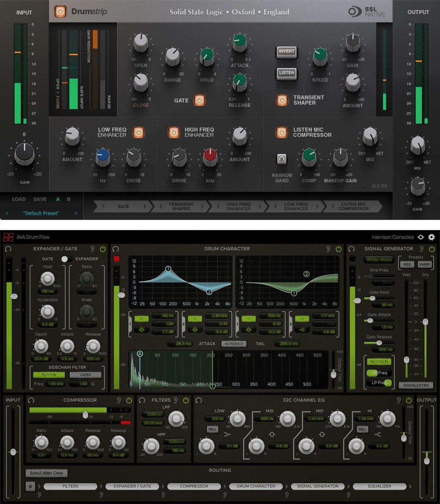Adjust the Compressor threshold slider handle

click(85, 415)
